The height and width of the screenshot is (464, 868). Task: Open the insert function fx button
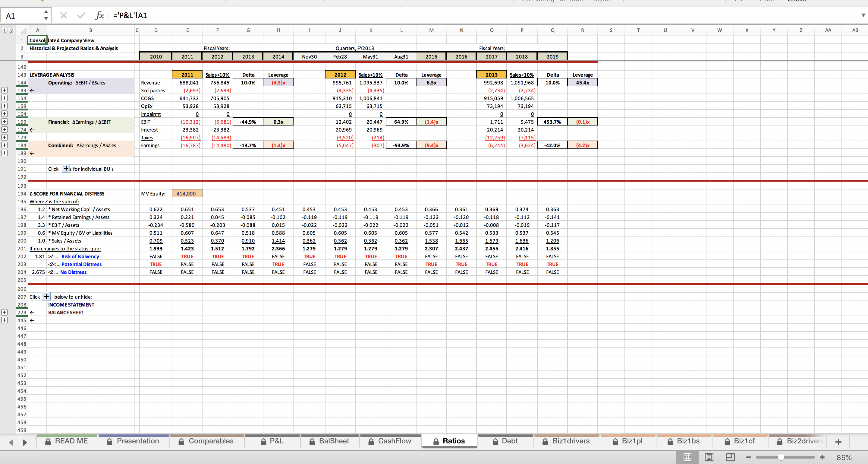tap(99, 15)
